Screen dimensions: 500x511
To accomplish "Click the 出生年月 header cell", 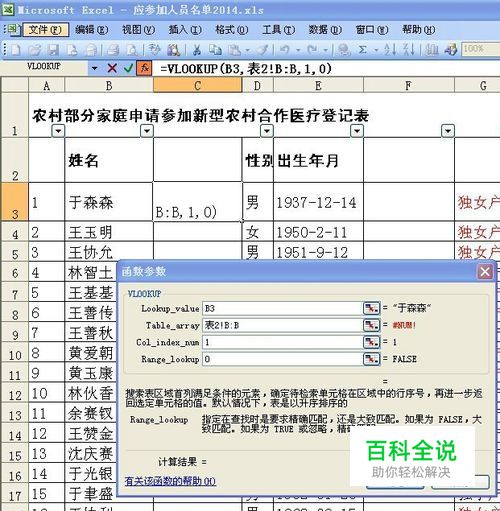I will 318,160.
